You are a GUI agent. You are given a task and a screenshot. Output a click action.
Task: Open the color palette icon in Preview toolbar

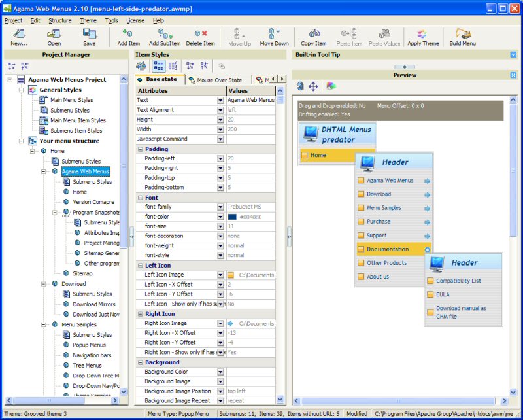tap(331, 86)
